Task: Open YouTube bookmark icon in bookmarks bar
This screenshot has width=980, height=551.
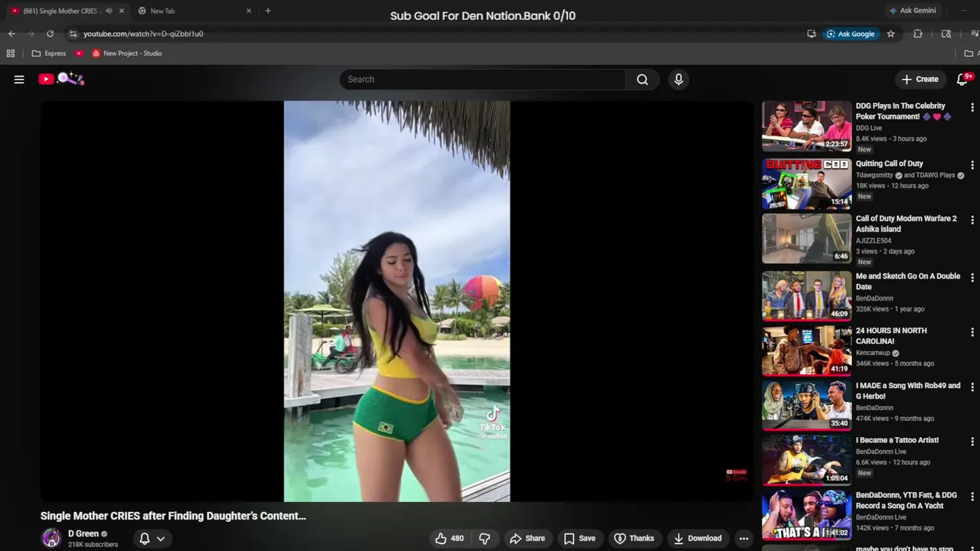Action: 79,54
